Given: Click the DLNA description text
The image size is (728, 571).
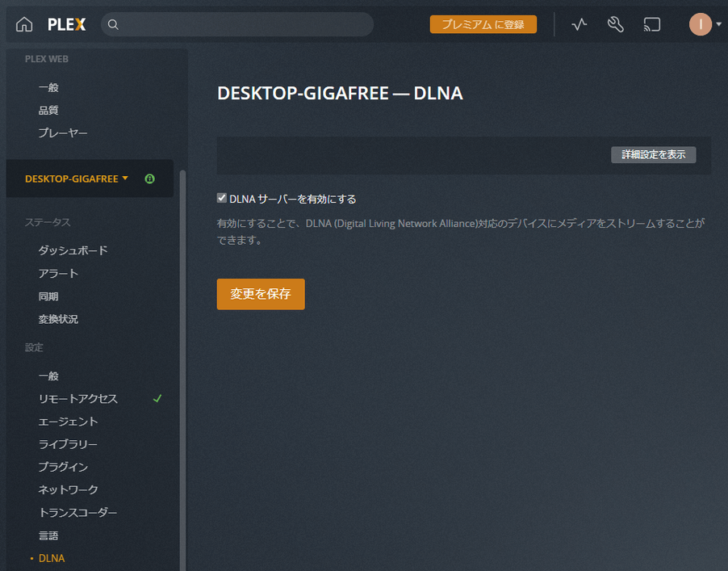Looking at the screenshot, I should pyautogui.click(x=461, y=232).
